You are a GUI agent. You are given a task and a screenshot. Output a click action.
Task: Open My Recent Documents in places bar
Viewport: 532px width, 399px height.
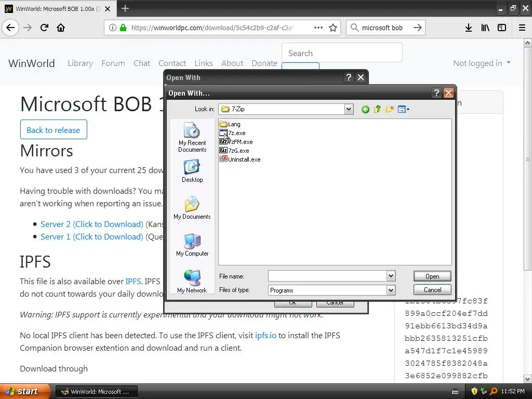tap(192, 137)
